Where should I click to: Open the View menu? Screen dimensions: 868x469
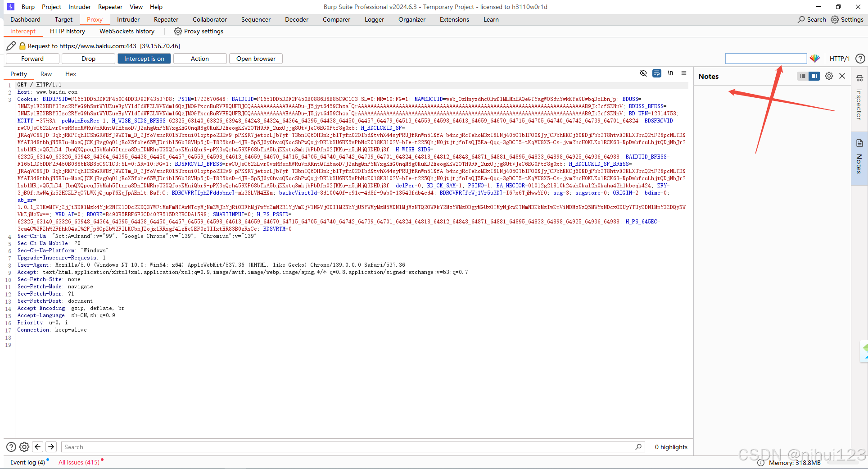pos(136,7)
